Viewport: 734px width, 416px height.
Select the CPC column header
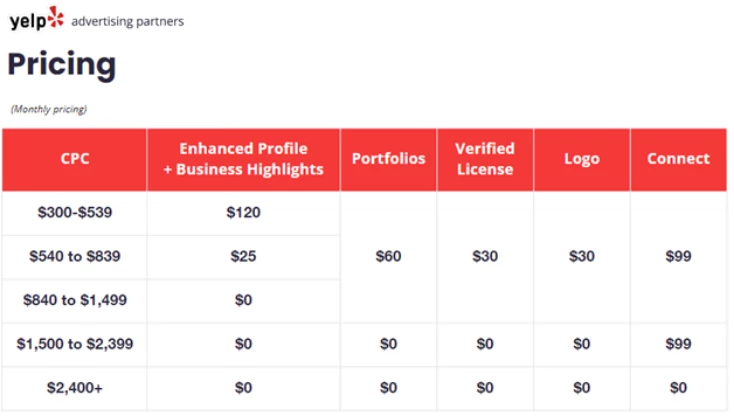coord(74,159)
